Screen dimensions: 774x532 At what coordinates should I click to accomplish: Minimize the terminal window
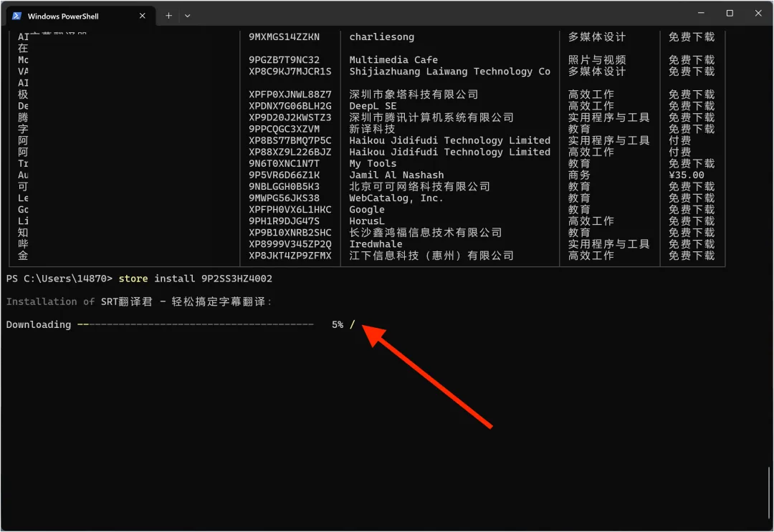click(701, 14)
